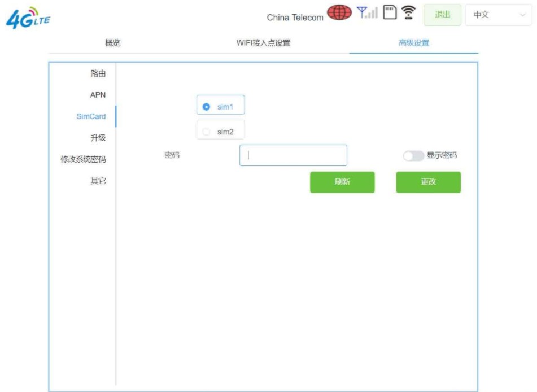The width and height of the screenshot is (537, 392).
Task: Switch to the 高级设置 tab
Action: click(x=413, y=43)
